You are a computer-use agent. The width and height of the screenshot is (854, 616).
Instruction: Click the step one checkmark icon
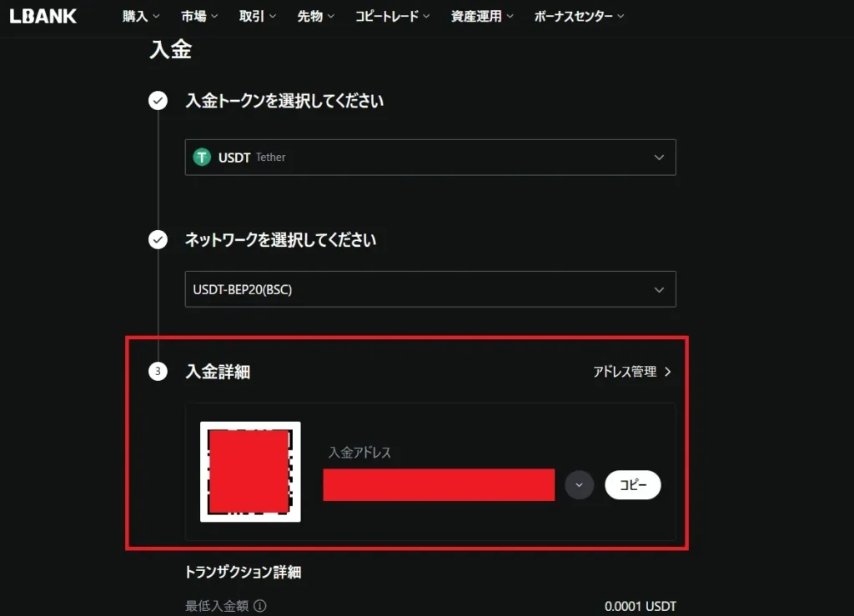click(158, 101)
